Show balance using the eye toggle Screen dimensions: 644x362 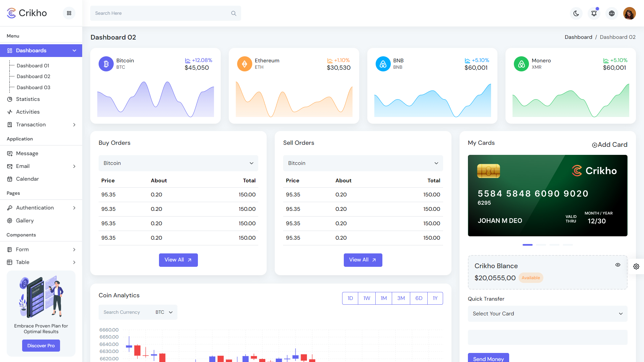coord(618,265)
